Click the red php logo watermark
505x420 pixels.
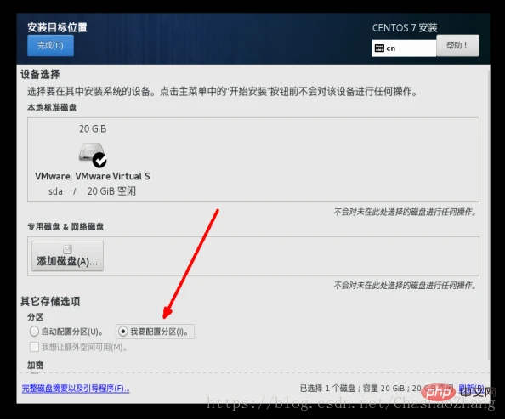438,392
